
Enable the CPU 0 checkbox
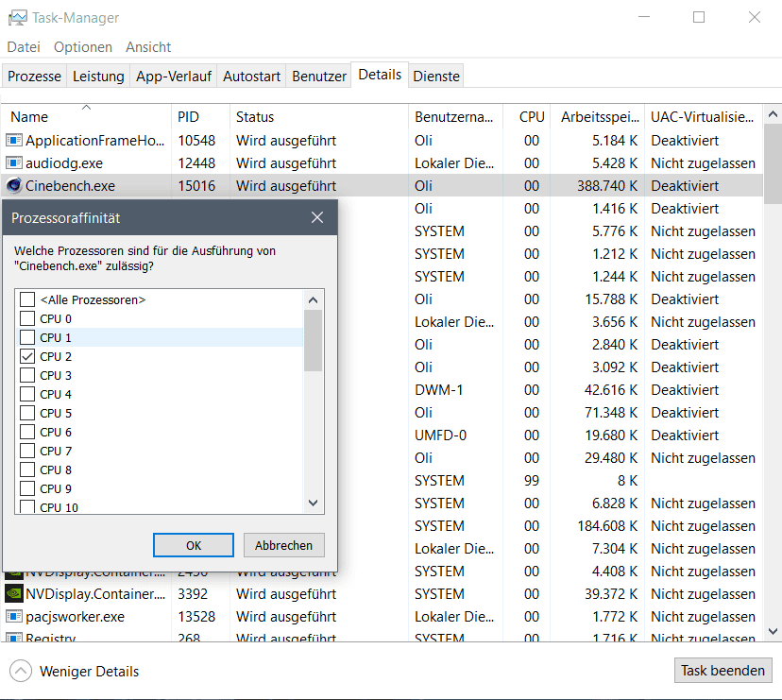click(x=27, y=318)
